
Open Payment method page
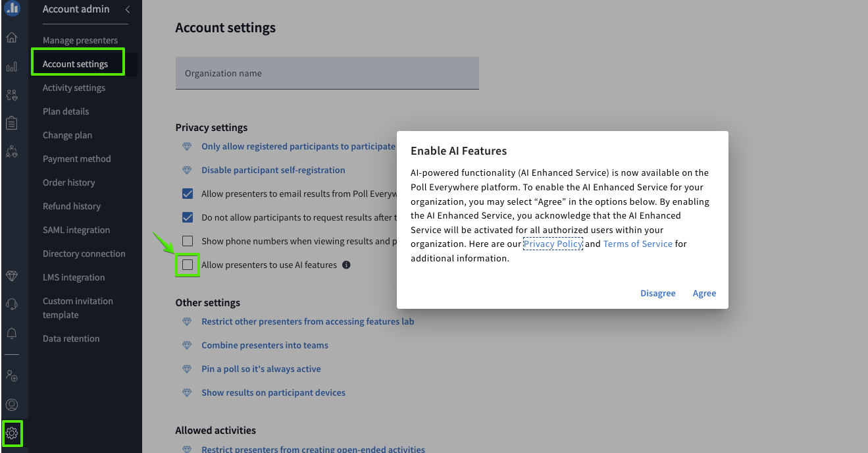pos(76,159)
